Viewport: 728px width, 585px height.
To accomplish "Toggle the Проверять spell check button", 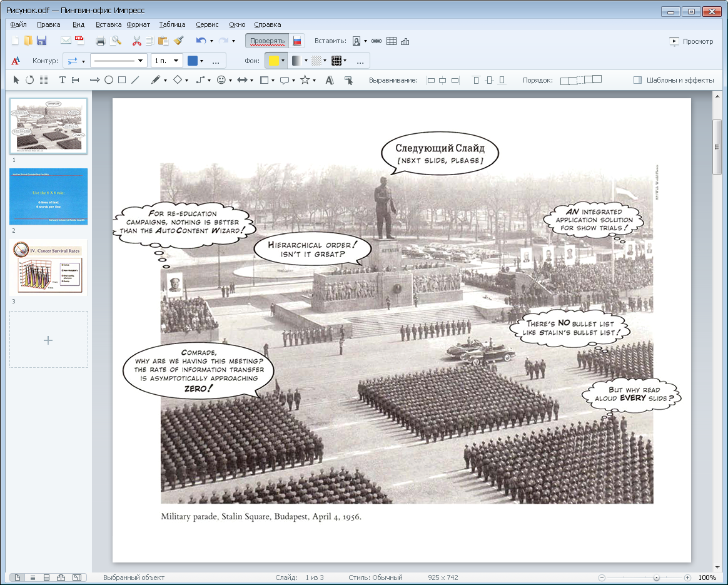I will (x=267, y=41).
